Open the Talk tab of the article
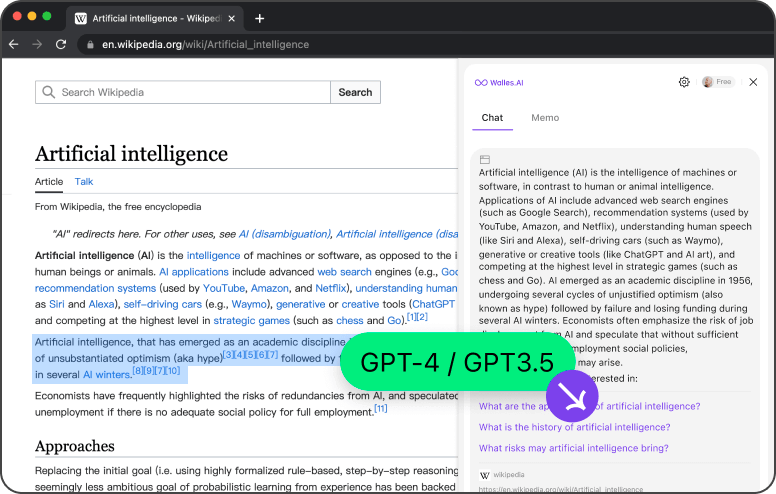The height and width of the screenshot is (494, 776). [x=84, y=182]
